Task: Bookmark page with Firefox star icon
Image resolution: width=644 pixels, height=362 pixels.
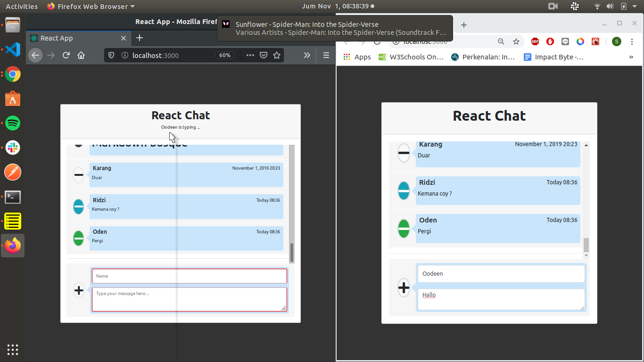Action: (x=277, y=55)
